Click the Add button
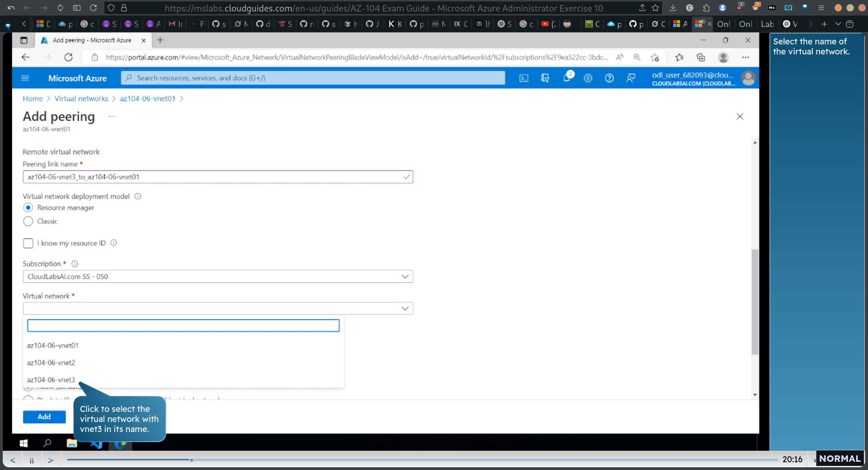868x470 pixels. point(44,417)
